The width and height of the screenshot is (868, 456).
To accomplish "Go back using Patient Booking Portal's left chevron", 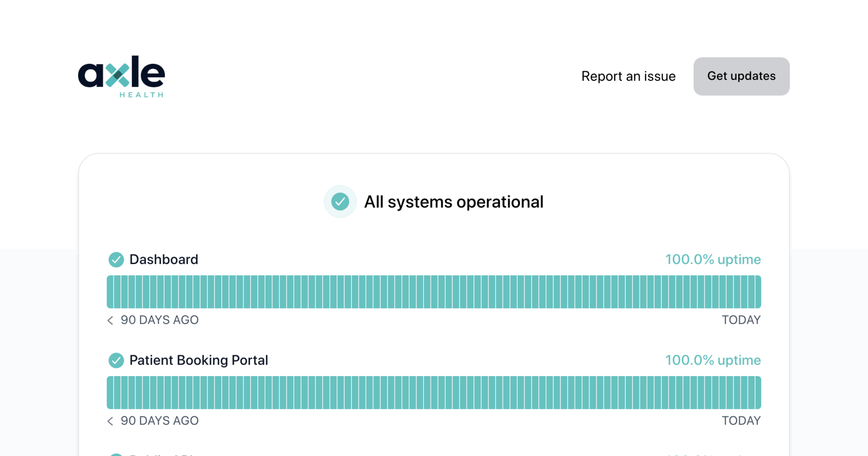I will [110, 421].
